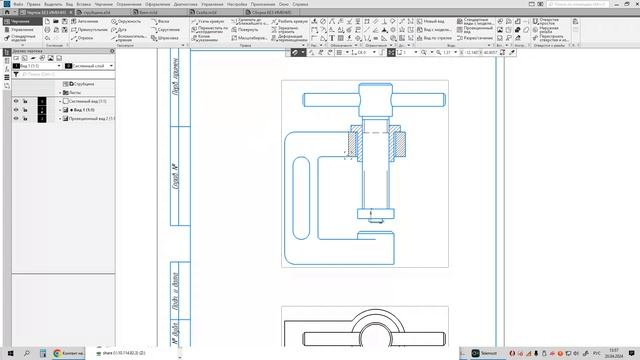The image size is (640, 360).
Task: Toggle visibility of Вид 1 row
Action: [x=16, y=110]
